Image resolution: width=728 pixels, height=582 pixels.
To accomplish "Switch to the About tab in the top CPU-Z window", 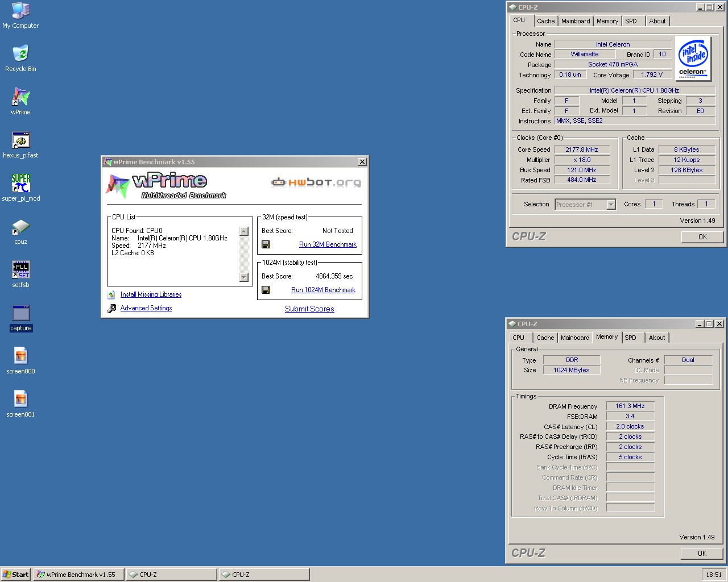I will click(x=657, y=21).
